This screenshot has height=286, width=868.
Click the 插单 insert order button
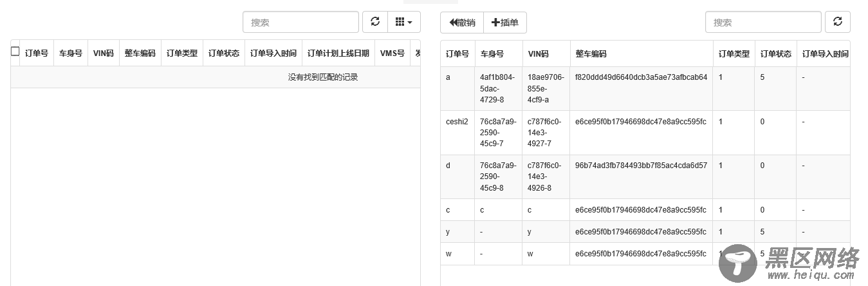point(505,23)
